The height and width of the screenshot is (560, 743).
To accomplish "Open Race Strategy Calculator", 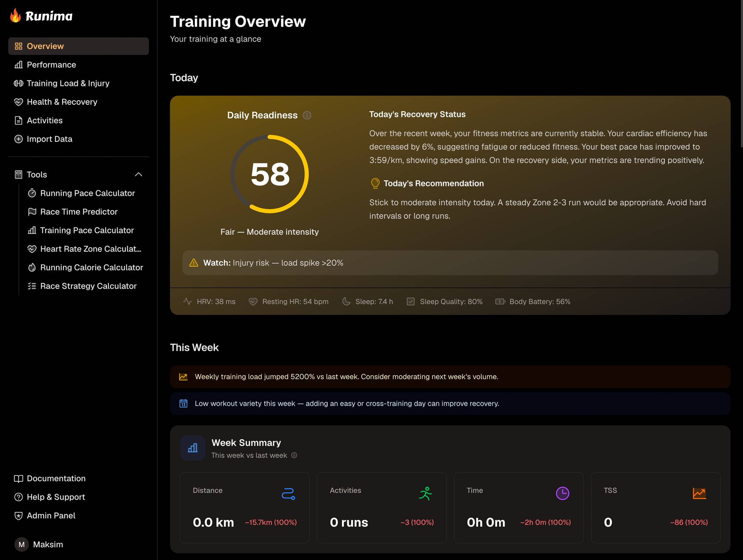I will point(88,286).
